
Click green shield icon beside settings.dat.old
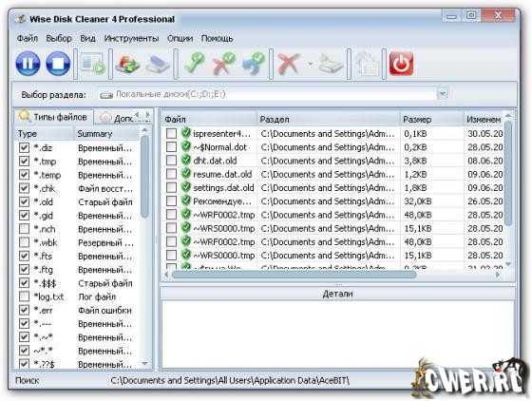[185, 187]
